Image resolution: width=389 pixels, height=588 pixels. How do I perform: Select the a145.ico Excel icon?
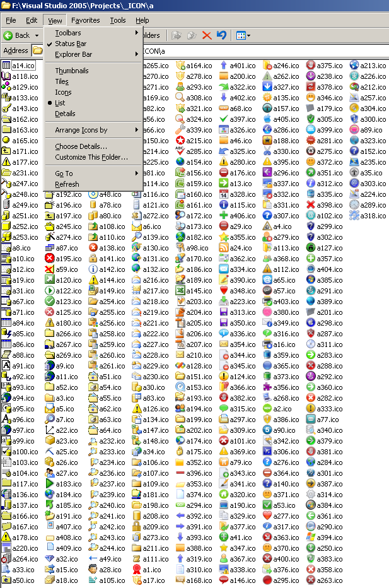click(180, 291)
